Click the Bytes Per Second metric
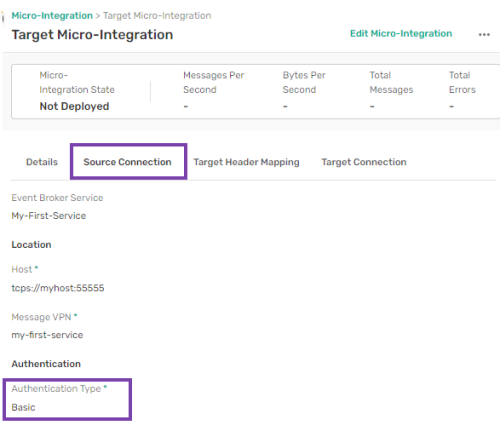This screenshot has height=431, width=500. click(304, 82)
